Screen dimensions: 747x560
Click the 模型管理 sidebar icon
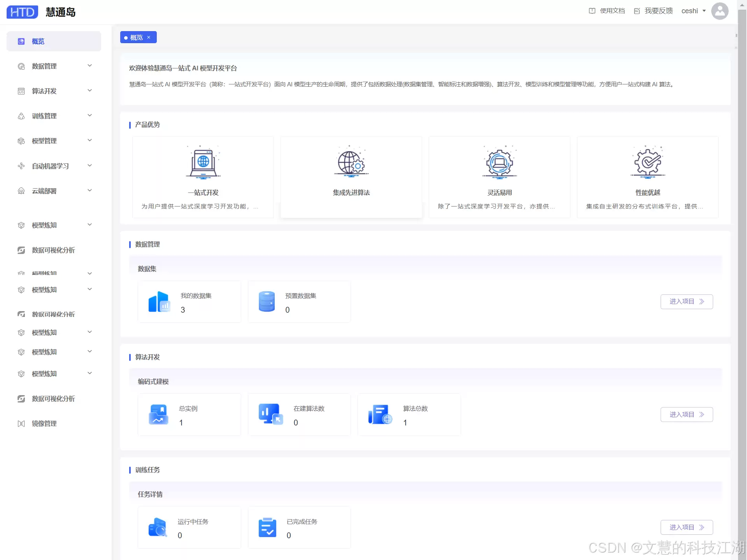pos(21,141)
